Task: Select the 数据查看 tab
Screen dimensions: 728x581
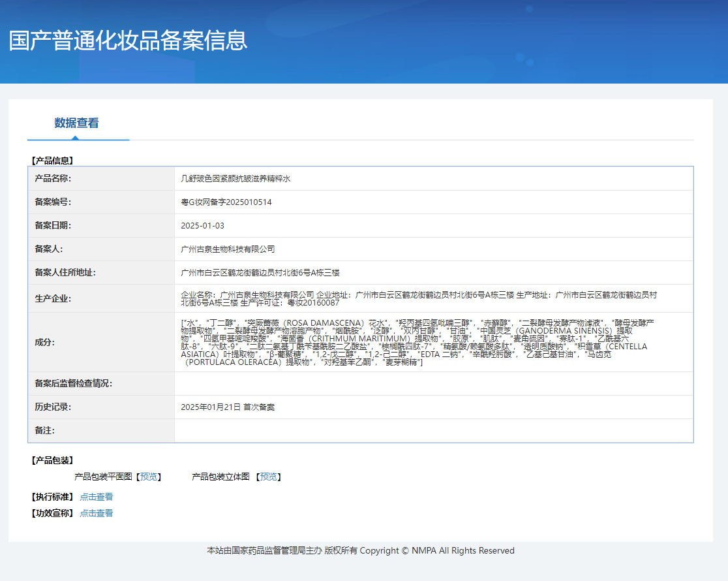Action: 76,123
